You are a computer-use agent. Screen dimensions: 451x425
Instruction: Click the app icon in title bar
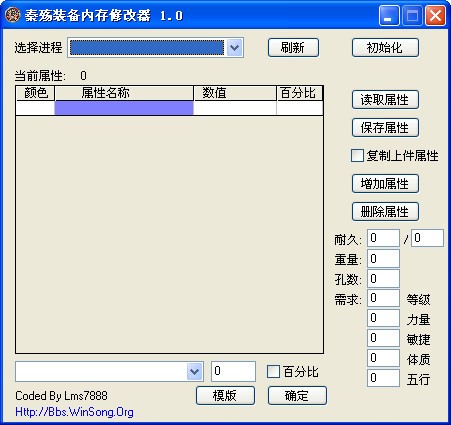point(13,15)
